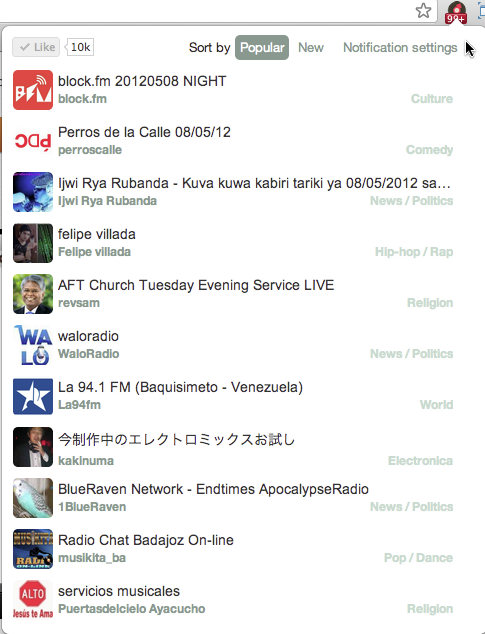Open the felipe villada broadcast title
The width and height of the screenshot is (485, 634).
pyautogui.click(x=97, y=234)
